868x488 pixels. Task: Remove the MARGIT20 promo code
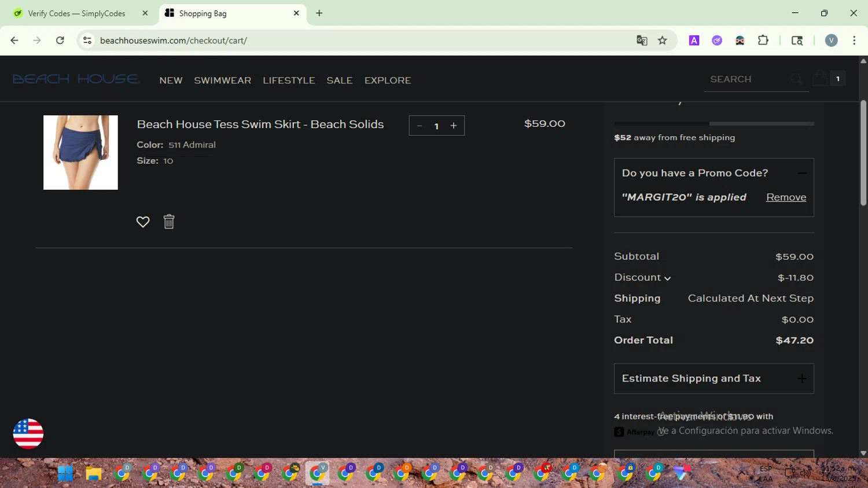[x=786, y=197]
